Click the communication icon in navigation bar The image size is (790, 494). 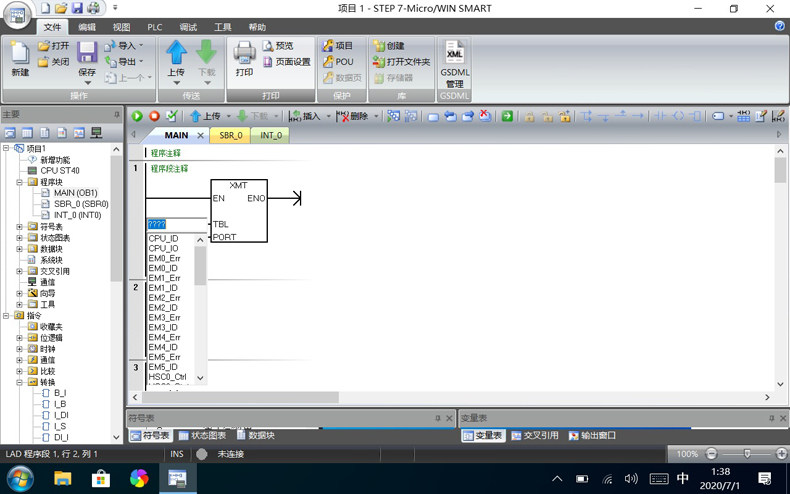tap(96, 133)
